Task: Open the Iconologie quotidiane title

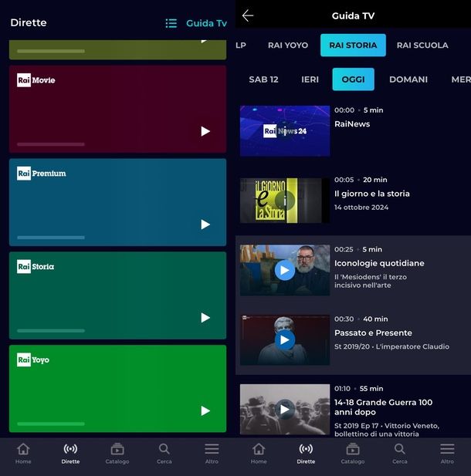Action: click(x=379, y=263)
